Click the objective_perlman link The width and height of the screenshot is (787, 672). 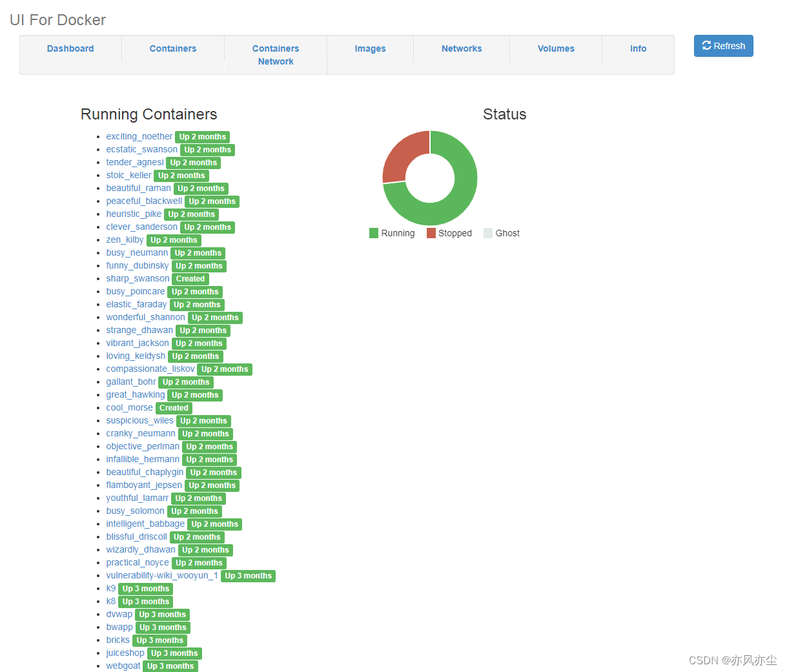tap(143, 446)
